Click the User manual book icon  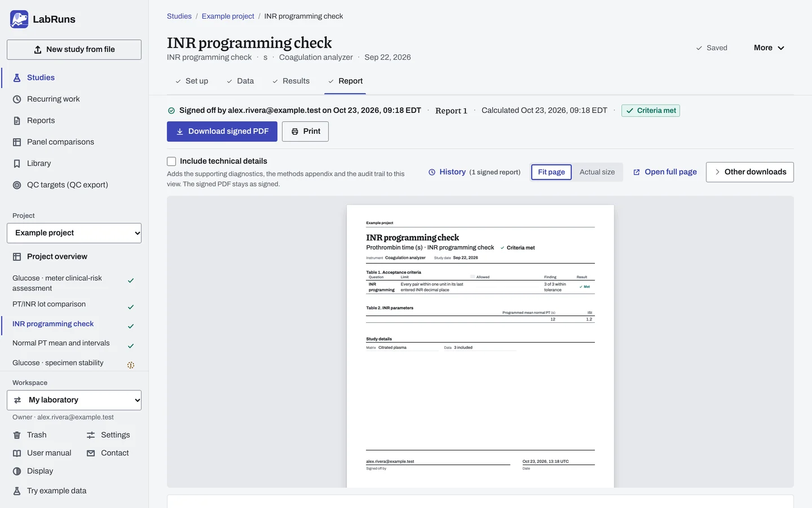17,453
